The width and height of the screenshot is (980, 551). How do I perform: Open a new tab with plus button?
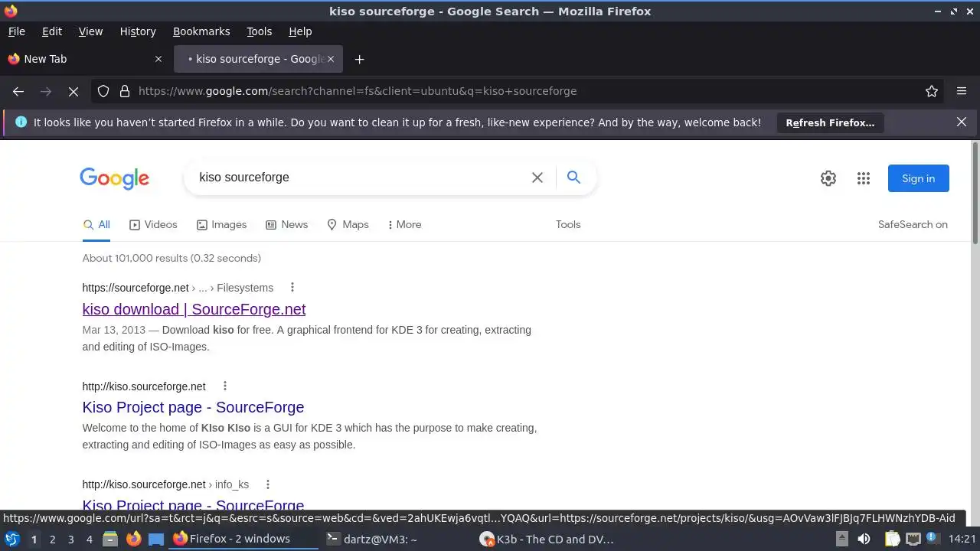(x=359, y=59)
